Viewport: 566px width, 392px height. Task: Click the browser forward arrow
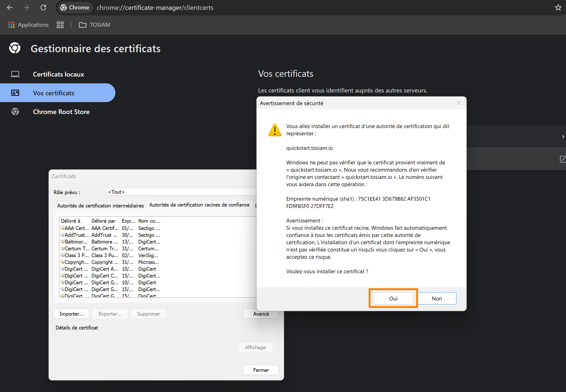[x=26, y=8]
